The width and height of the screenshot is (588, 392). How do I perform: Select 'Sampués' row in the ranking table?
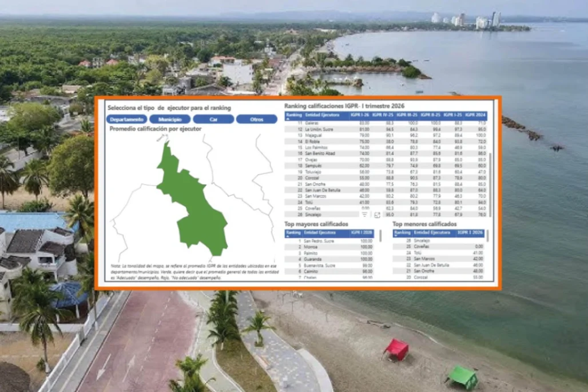click(x=386, y=166)
